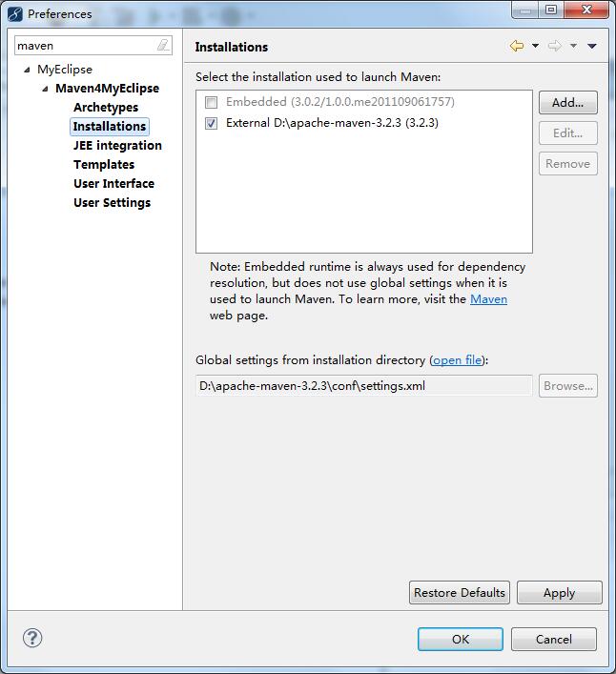Open the User Settings preference page
616x674 pixels.
[x=113, y=202]
